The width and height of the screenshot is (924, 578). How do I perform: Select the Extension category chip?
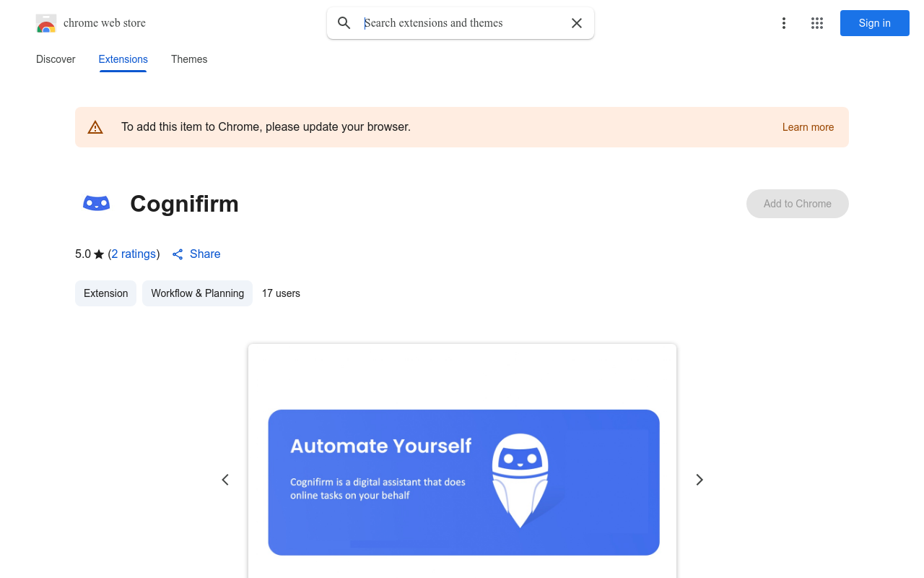tap(106, 293)
